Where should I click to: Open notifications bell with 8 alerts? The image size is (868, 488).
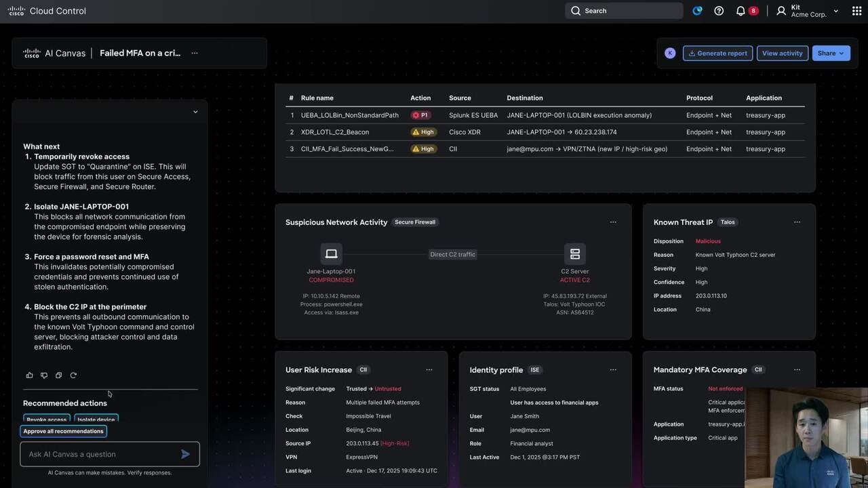pyautogui.click(x=741, y=11)
